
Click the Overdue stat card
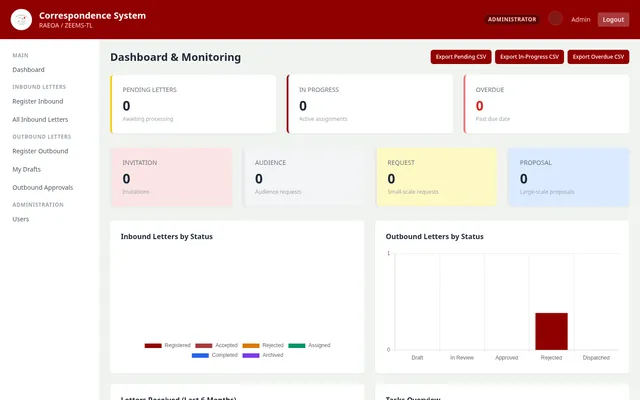pos(547,104)
